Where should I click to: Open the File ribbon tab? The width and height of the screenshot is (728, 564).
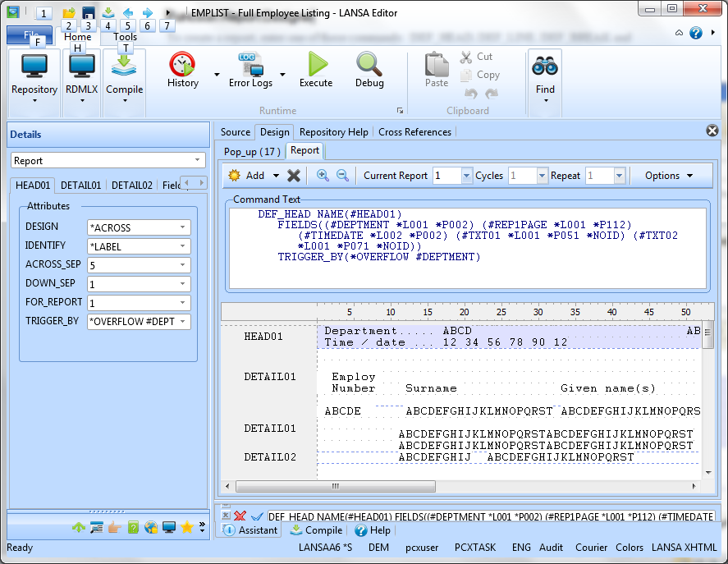pyautogui.click(x=31, y=34)
